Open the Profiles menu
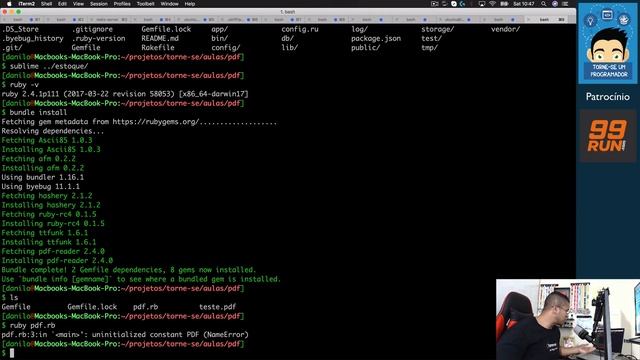 (x=122, y=4)
